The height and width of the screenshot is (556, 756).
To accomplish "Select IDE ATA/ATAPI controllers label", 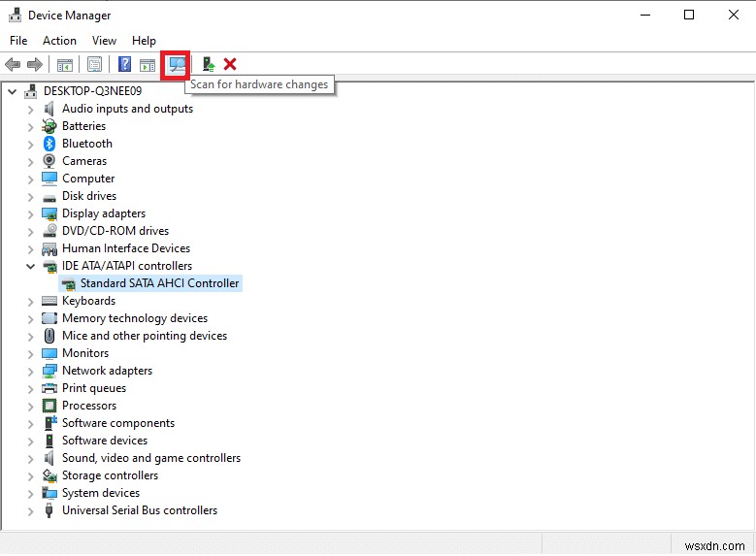I will click(127, 266).
